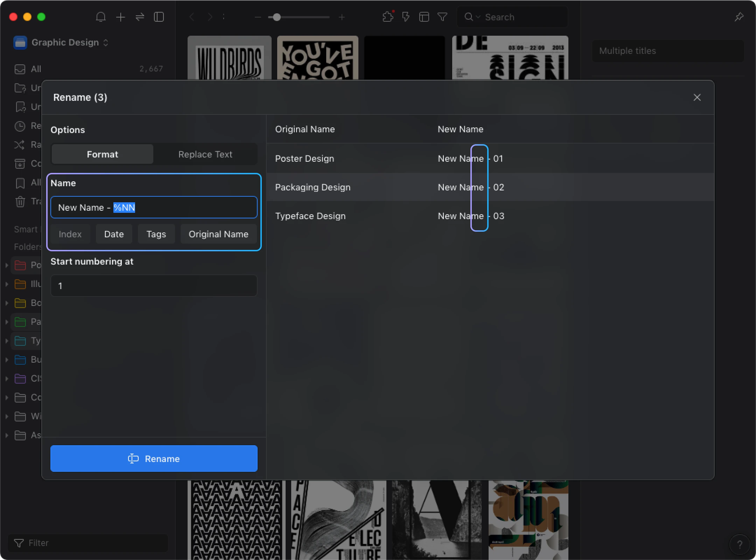The image size is (756, 560).
Task: Expand the teal Ty folder
Action: (x=7, y=341)
